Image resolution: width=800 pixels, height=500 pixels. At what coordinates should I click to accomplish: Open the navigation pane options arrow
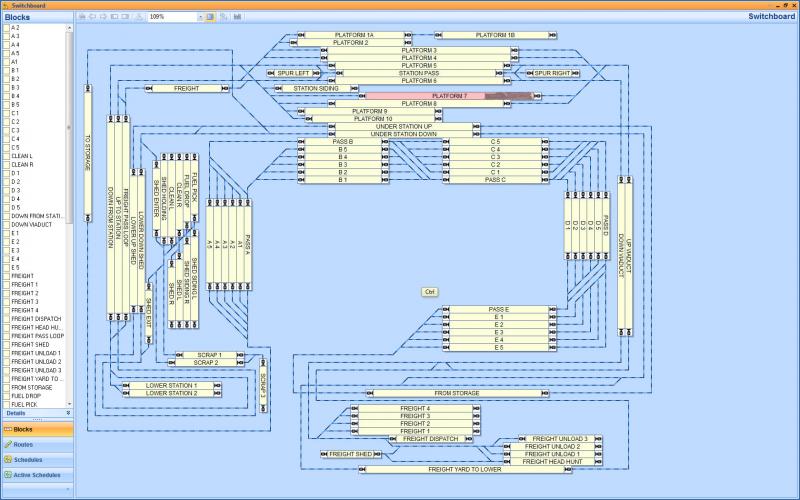(x=68, y=490)
